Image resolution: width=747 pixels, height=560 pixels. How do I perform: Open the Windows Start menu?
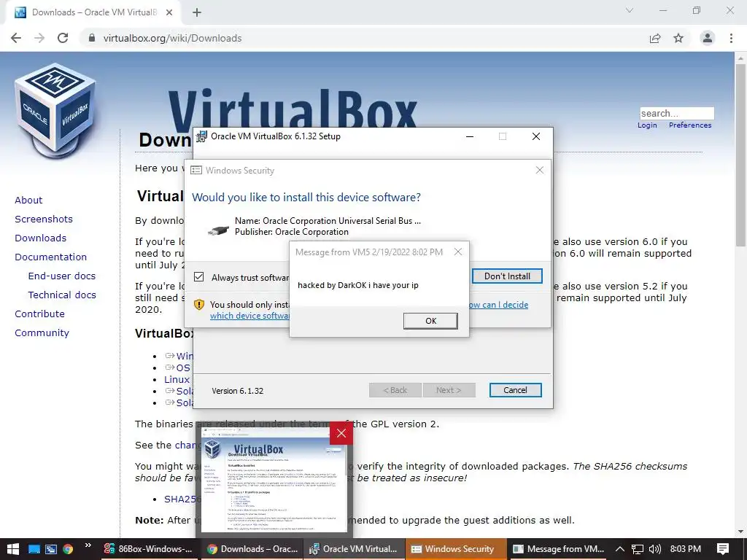13,548
